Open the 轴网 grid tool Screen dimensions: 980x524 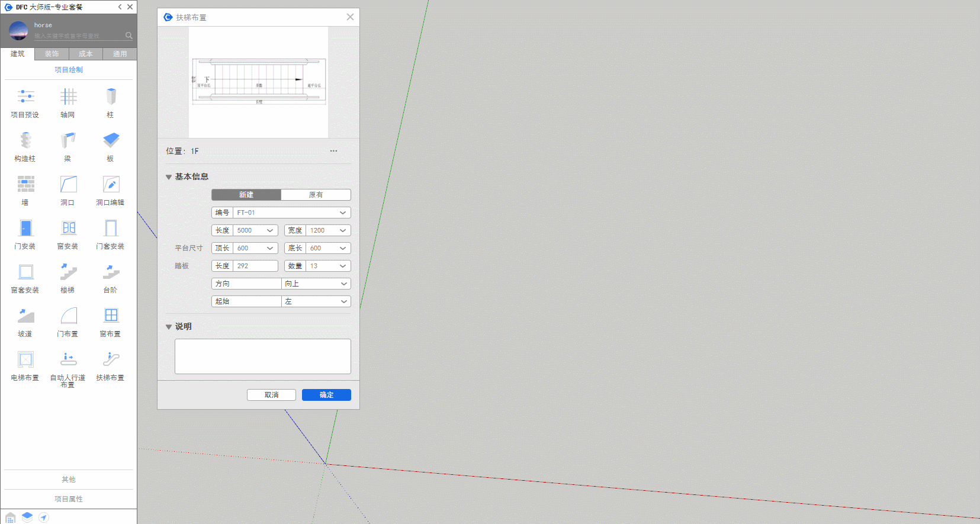68,97
